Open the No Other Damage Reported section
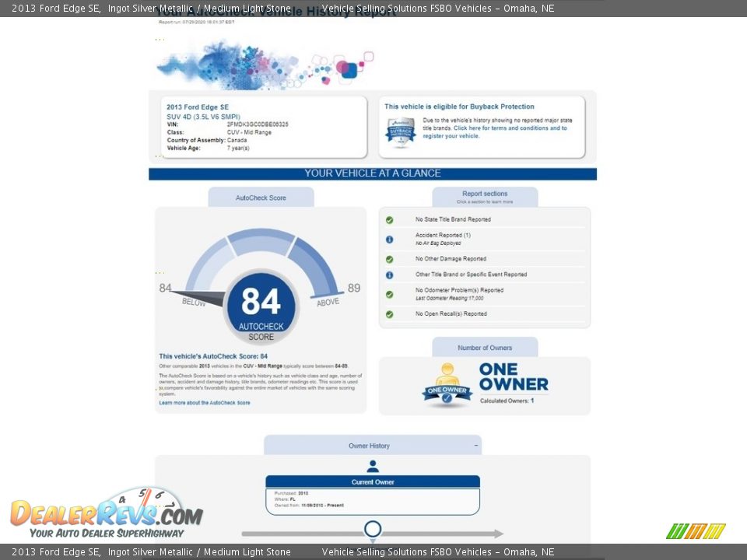This screenshot has width=747, height=560. point(451,259)
